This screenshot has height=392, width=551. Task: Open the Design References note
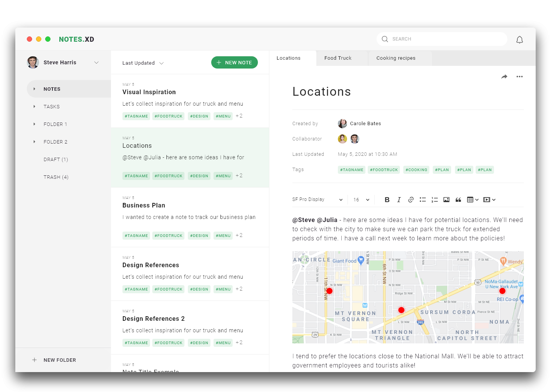(190, 274)
